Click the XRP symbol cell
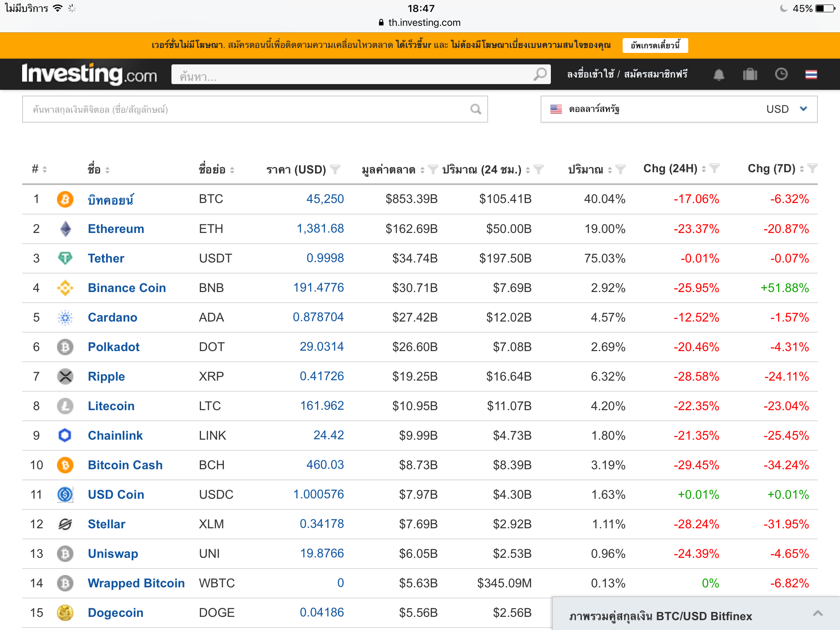 click(211, 377)
